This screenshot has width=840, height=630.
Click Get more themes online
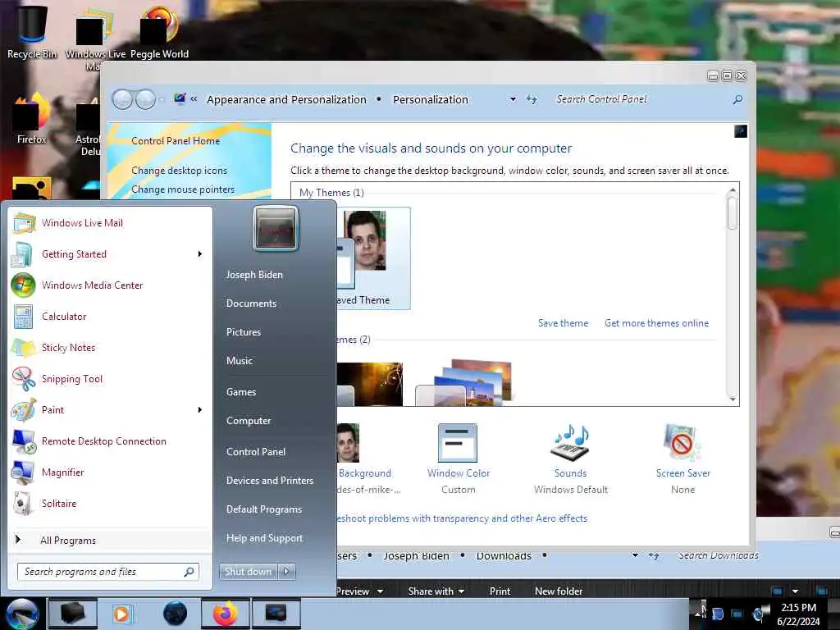657,323
